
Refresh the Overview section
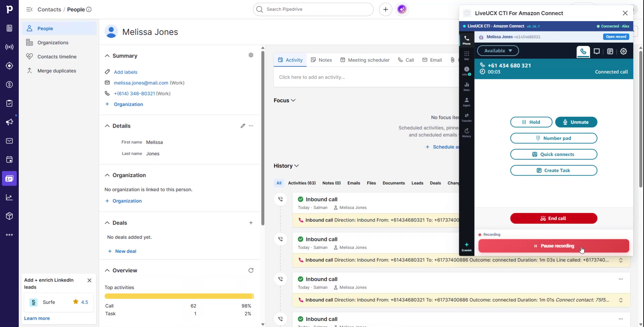click(251, 271)
